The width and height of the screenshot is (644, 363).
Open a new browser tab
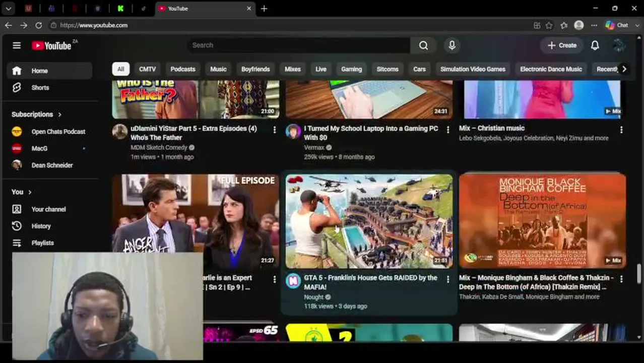pos(264,9)
